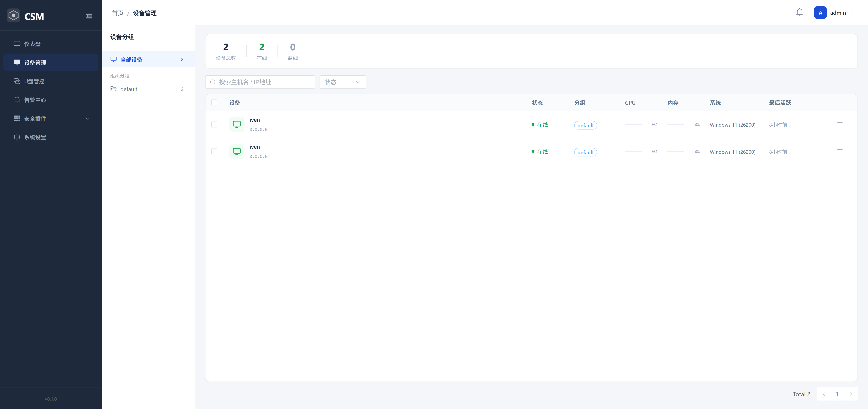Select the default group folder
The height and width of the screenshot is (409, 868).
pos(129,89)
